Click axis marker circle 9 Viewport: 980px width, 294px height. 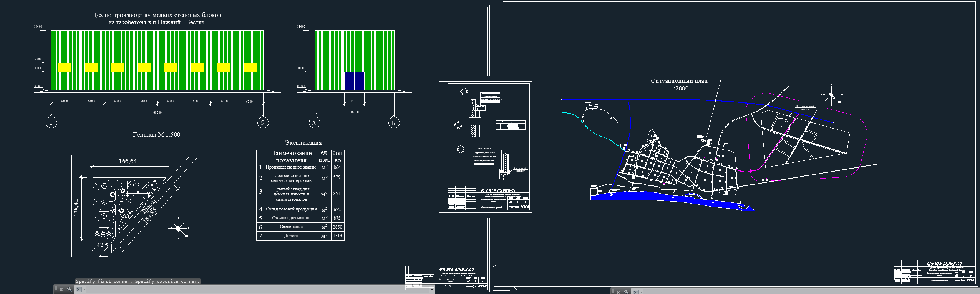(x=263, y=123)
